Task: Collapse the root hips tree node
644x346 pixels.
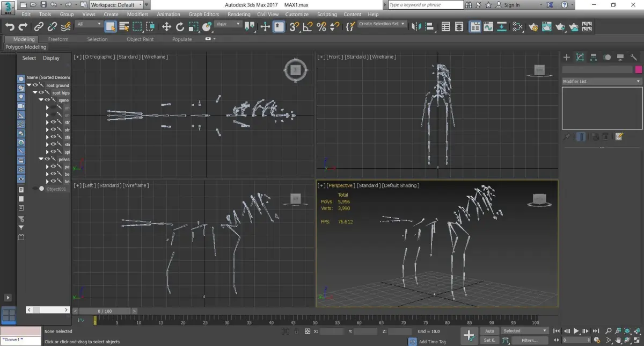Action: [x=35, y=93]
